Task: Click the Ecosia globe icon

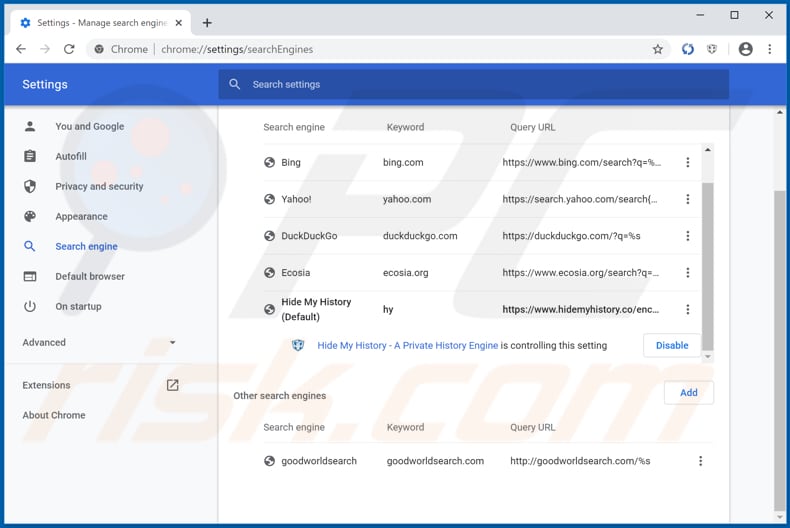Action: [270, 273]
